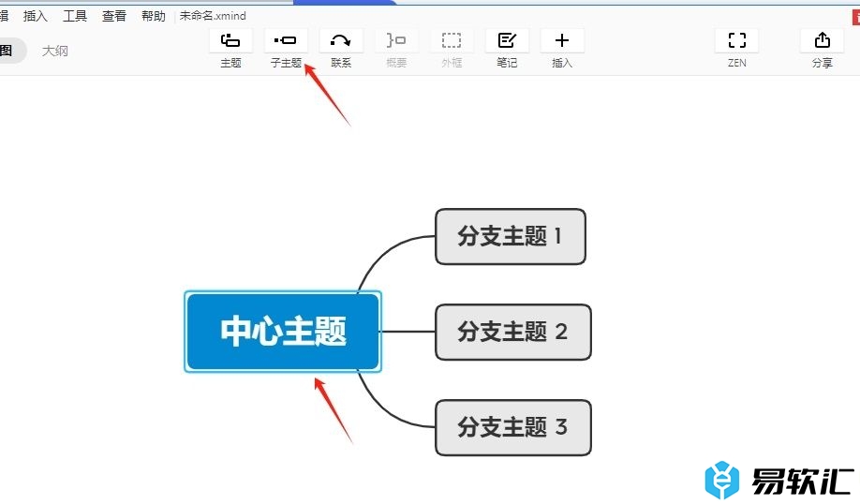This screenshot has height=504, width=860.
Task: Switch to the 大纲 outline view tab
Action: pos(55,51)
